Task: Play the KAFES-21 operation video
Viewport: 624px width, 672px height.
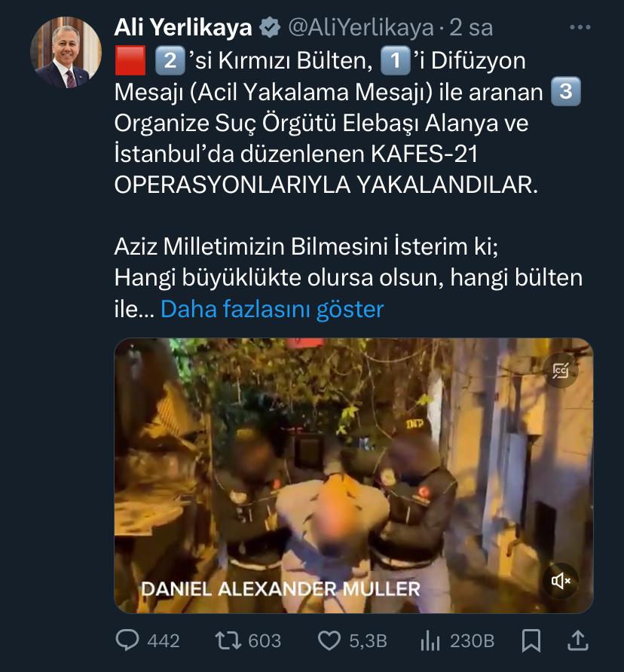Action: [x=353, y=475]
